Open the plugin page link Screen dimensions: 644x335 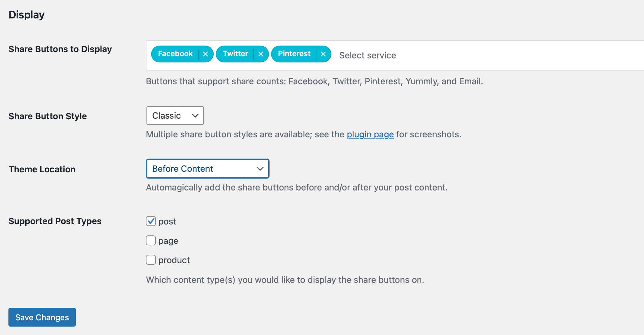tap(370, 134)
